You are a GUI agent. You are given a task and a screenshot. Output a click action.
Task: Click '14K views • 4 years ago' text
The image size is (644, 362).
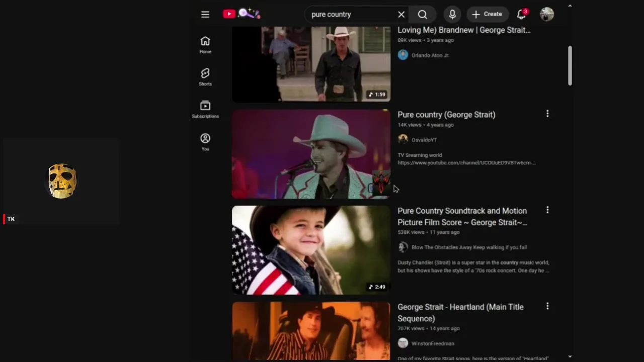point(426,125)
